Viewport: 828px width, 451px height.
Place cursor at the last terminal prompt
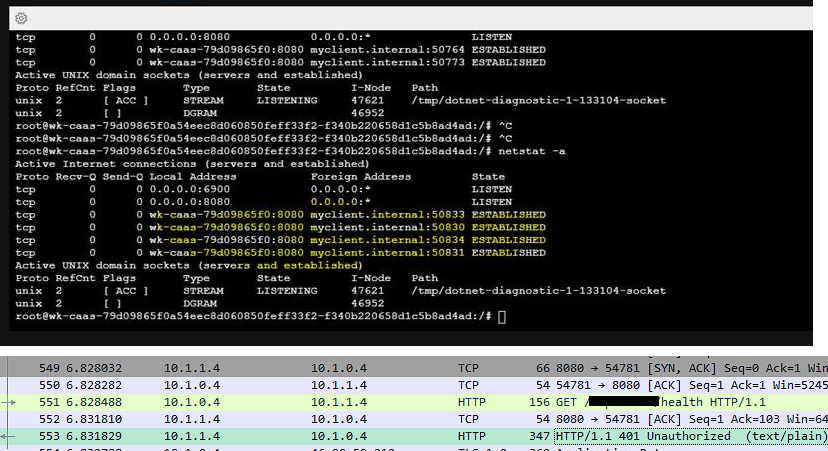pyautogui.click(x=502, y=316)
